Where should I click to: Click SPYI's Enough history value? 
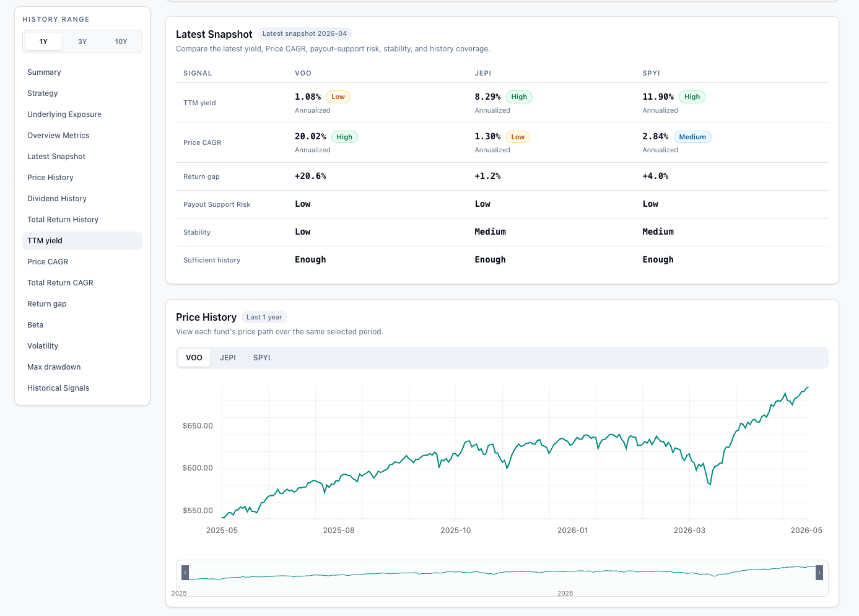click(x=658, y=260)
